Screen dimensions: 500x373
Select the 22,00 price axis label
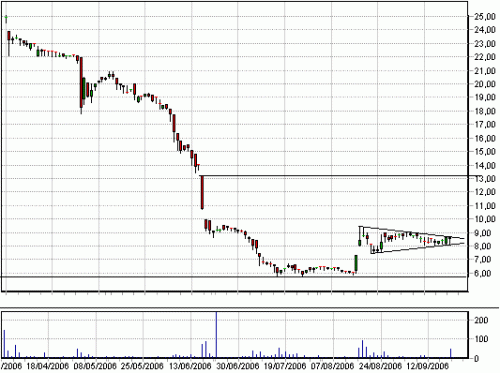point(485,57)
